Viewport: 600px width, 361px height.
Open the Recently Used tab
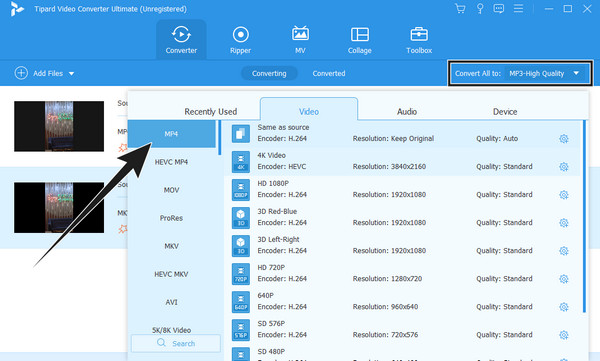pos(210,111)
